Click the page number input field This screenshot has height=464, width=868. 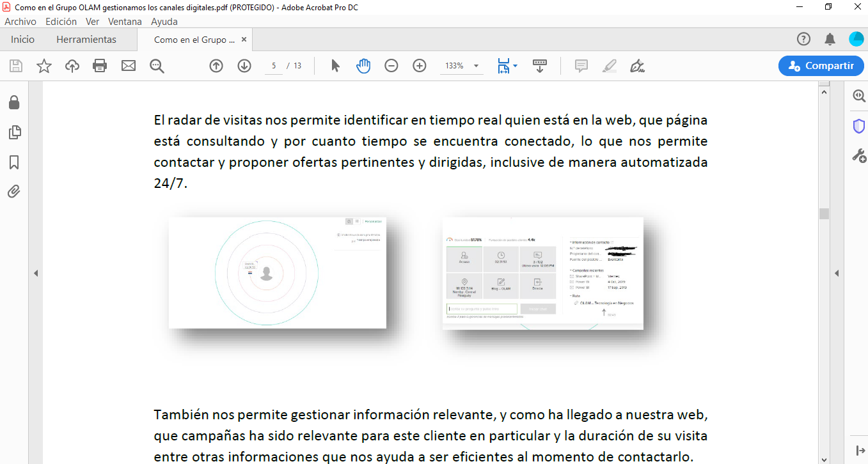274,66
